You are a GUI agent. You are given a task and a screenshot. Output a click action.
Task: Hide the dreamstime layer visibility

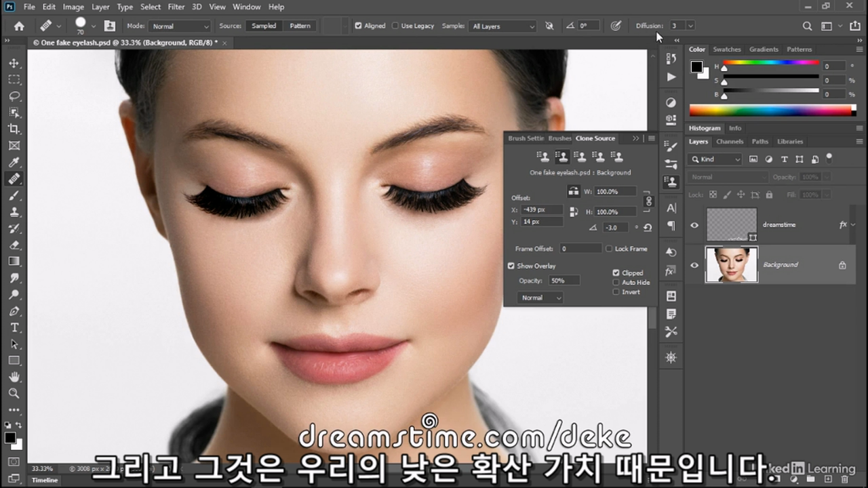click(694, 225)
